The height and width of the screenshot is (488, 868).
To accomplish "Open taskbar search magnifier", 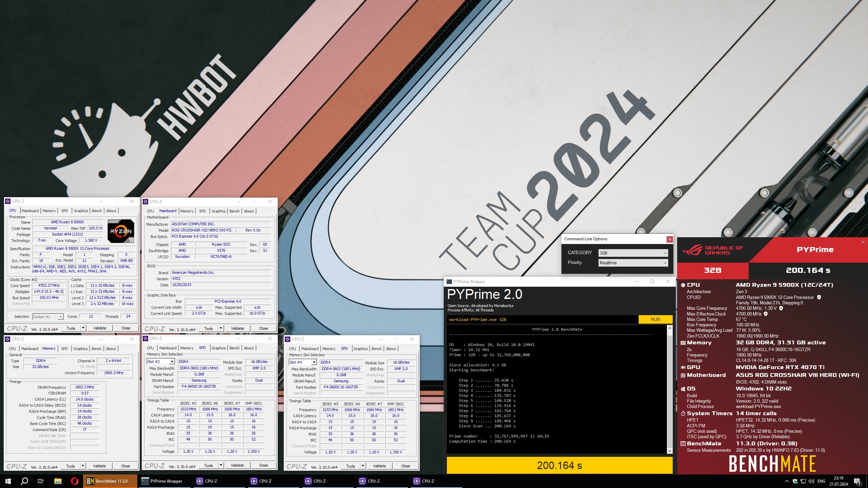I will coord(24,481).
